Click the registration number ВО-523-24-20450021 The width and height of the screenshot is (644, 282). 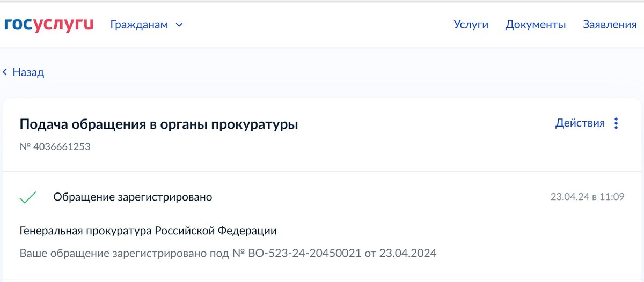point(305,253)
